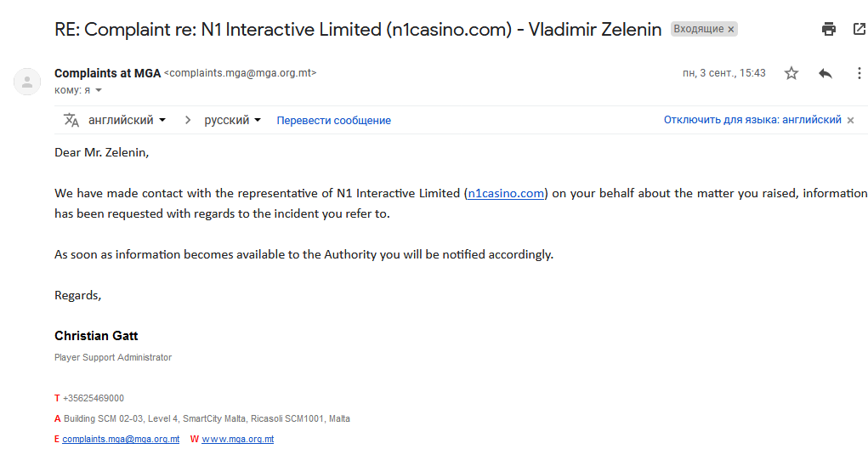Click Отключить для языка: английский
This screenshot has width=868, height=449.
click(752, 120)
